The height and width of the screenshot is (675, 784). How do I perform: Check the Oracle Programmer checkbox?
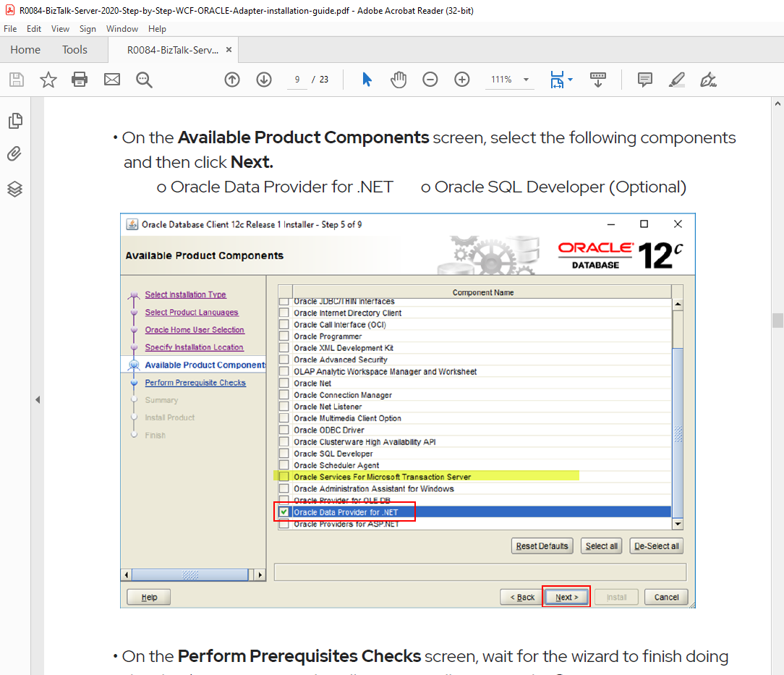pyautogui.click(x=284, y=336)
